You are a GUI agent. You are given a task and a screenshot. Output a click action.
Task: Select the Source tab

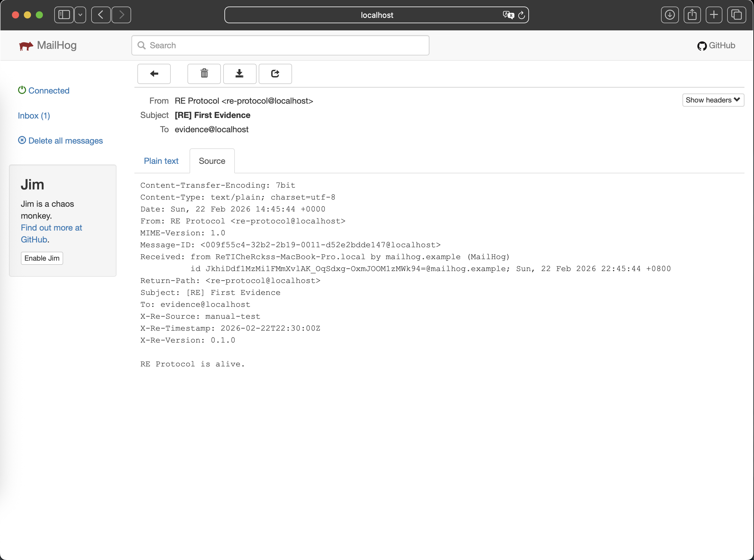point(212,161)
